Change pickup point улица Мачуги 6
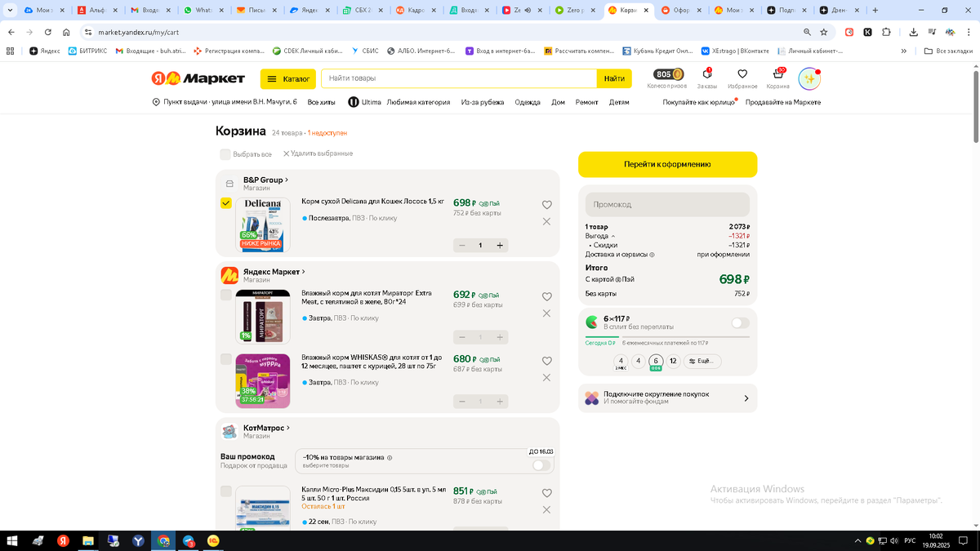 click(x=225, y=102)
